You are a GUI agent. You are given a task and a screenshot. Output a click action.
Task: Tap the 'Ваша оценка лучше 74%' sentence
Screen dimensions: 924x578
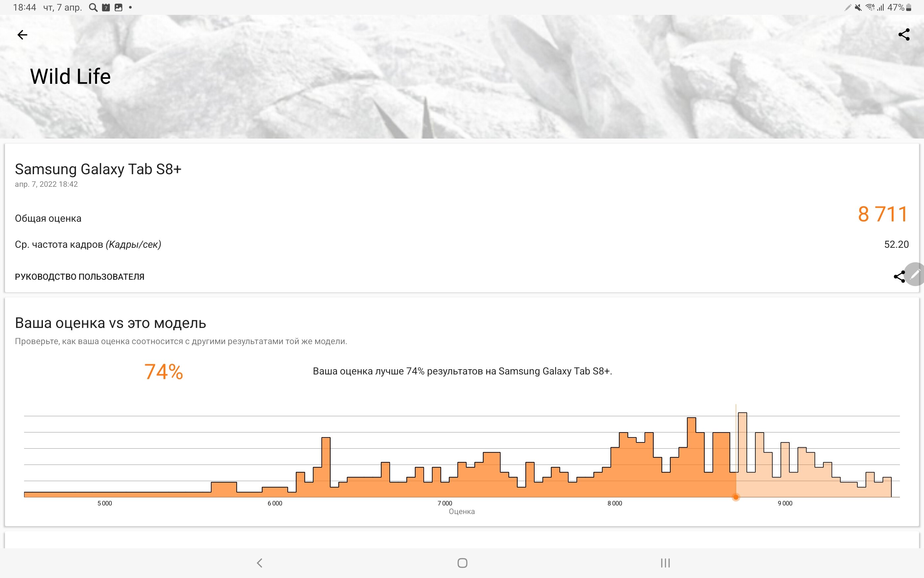pos(462,371)
